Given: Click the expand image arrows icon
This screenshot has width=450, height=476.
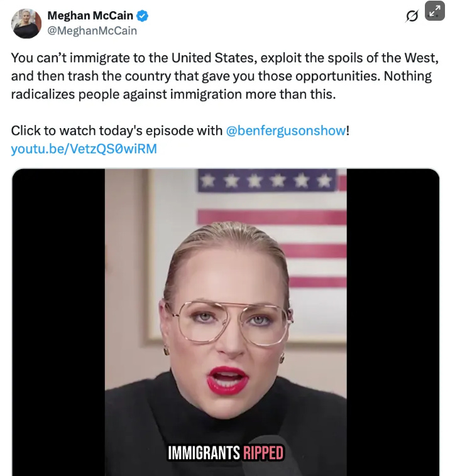Looking at the screenshot, I should tap(435, 11).
